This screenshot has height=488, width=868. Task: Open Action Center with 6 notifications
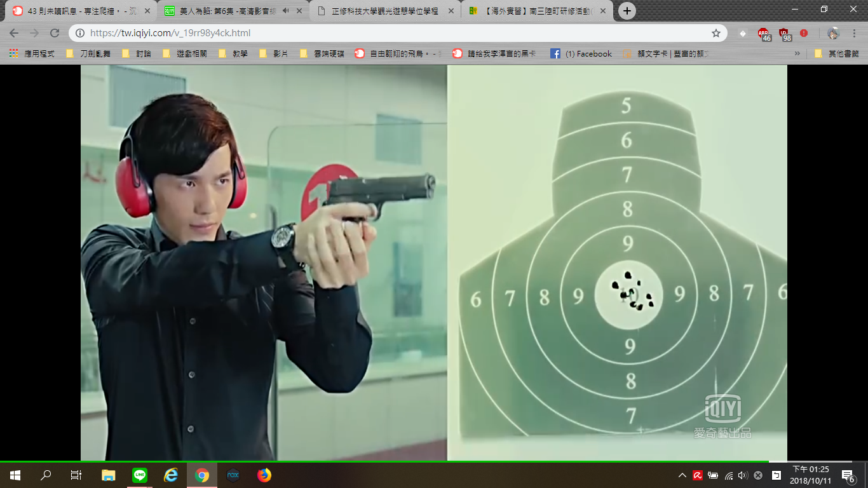(848, 475)
